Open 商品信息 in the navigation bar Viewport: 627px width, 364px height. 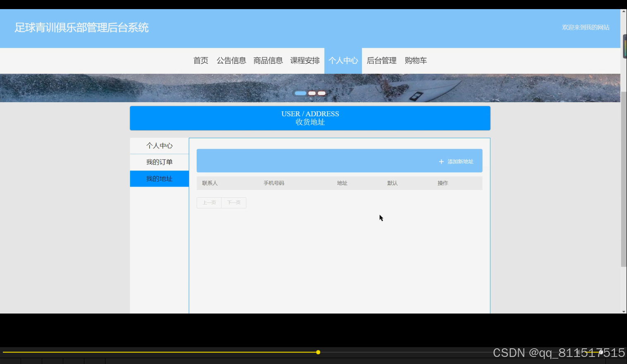(268, 60)
